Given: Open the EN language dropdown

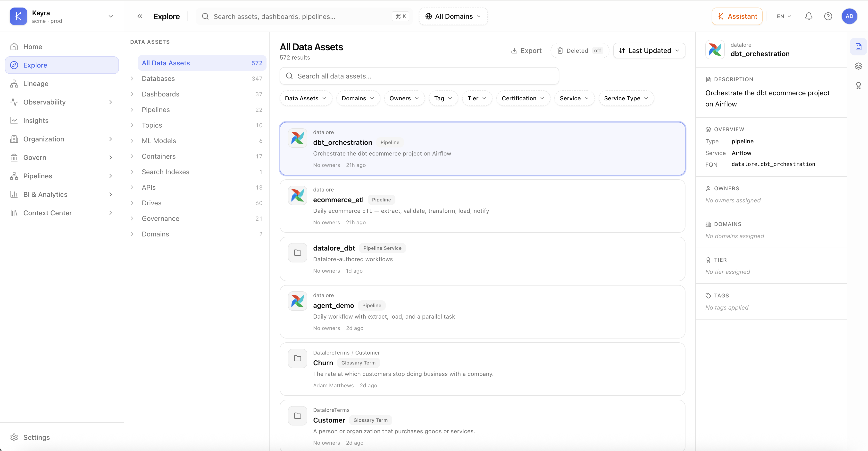Looking at the screenshot, I should 784,16.
